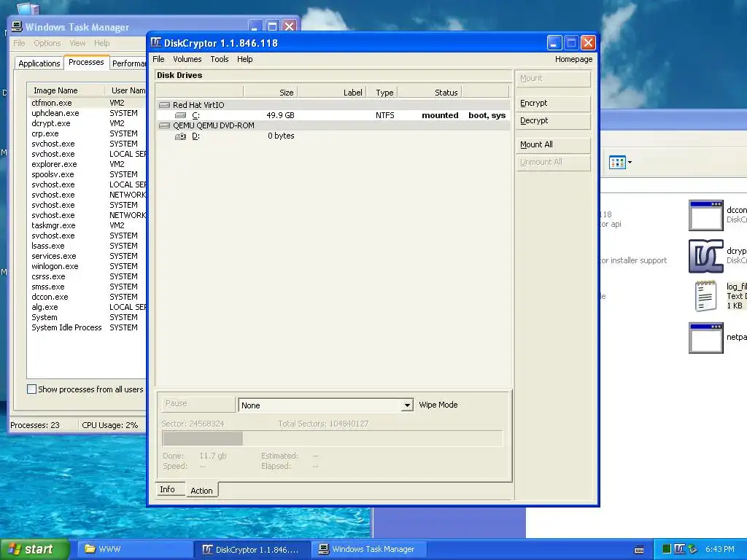Select the winlogon.exe process row

tap(88, 266)
